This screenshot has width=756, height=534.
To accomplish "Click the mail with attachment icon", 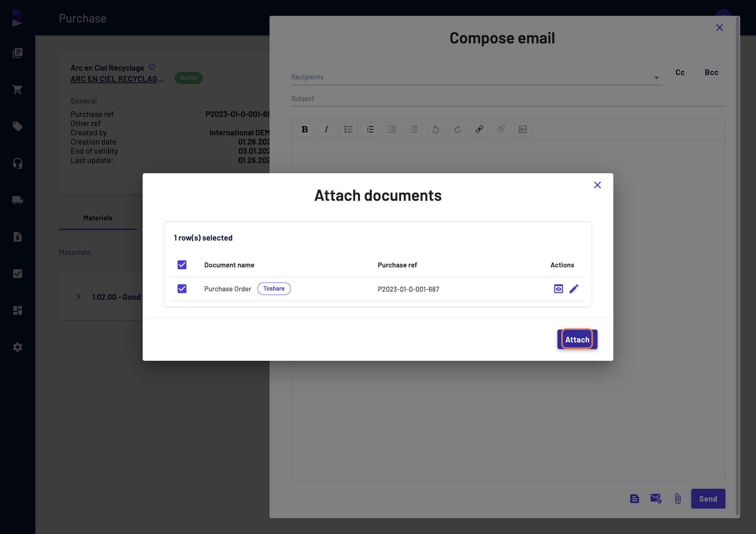I will coord(656,499).
